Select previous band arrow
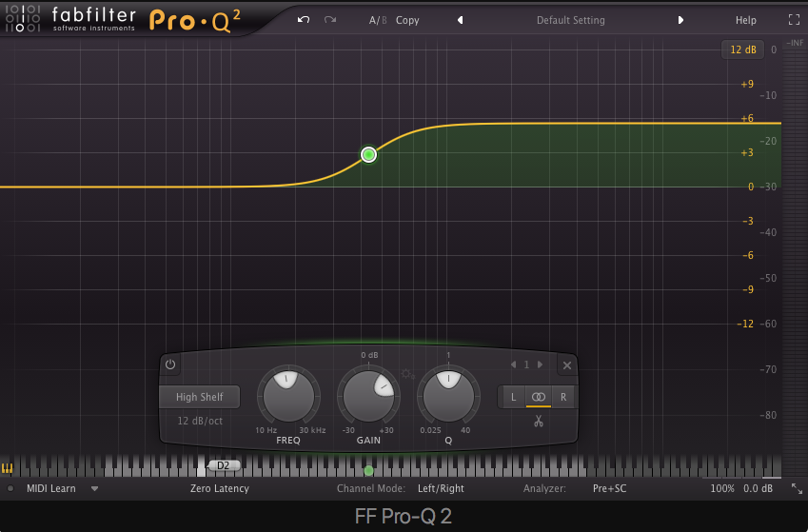Screen dimensions: 808x532 click(513, 365)
